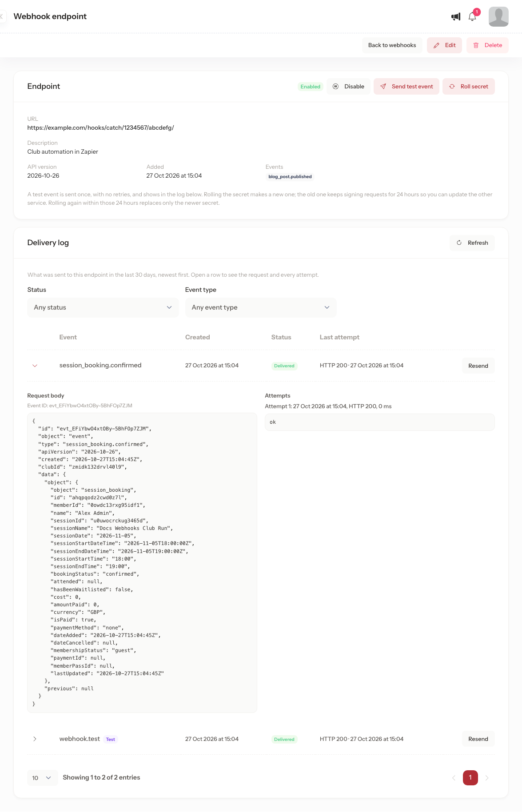Open the Status filter dropdown
Screen dimensions: 522x812
pos(103,307)
